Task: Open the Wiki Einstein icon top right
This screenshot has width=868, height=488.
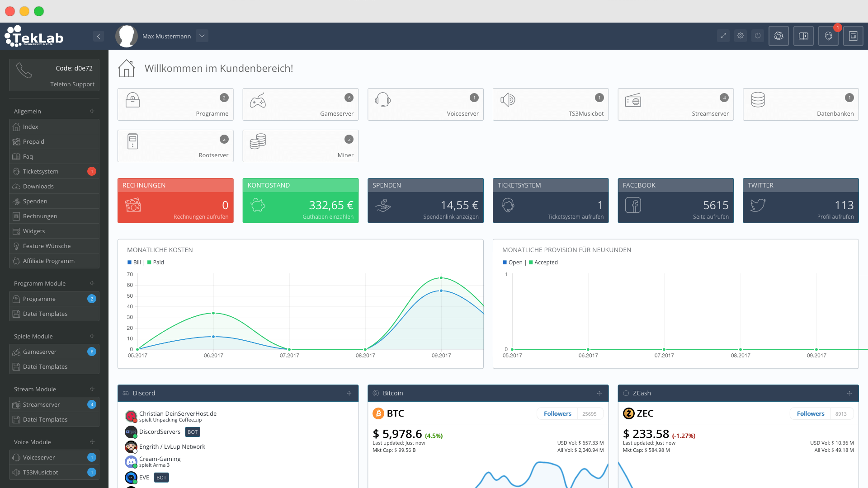Action: pyautogui.click(x=778, y=36)
